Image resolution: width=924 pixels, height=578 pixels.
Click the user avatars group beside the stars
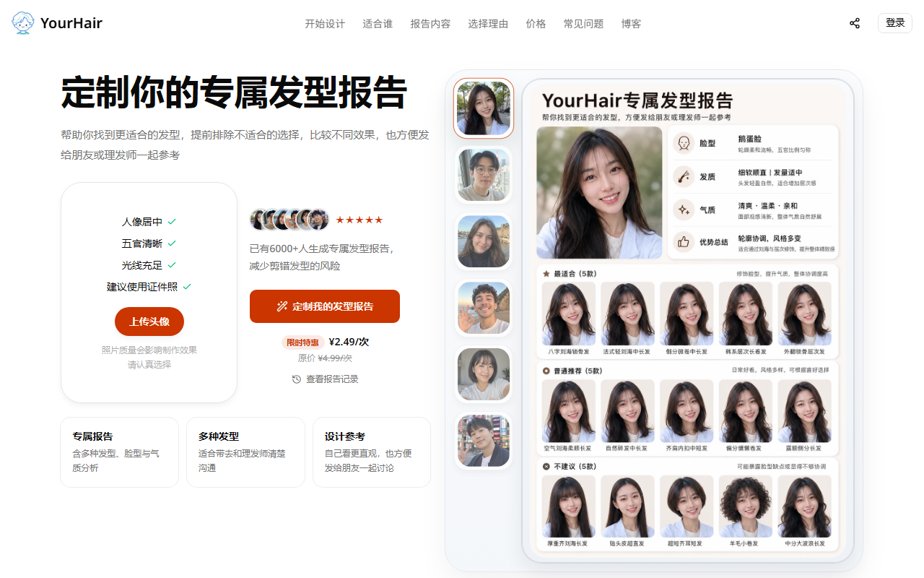(x=289, y=220)
